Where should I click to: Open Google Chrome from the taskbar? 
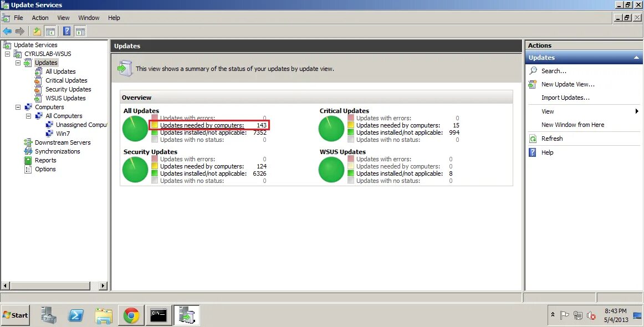131,315
